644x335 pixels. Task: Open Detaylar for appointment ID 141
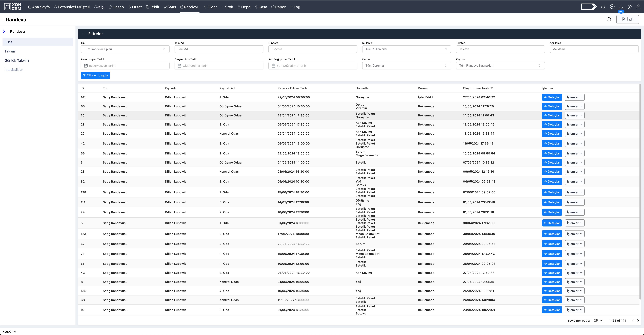coord(552,97)
